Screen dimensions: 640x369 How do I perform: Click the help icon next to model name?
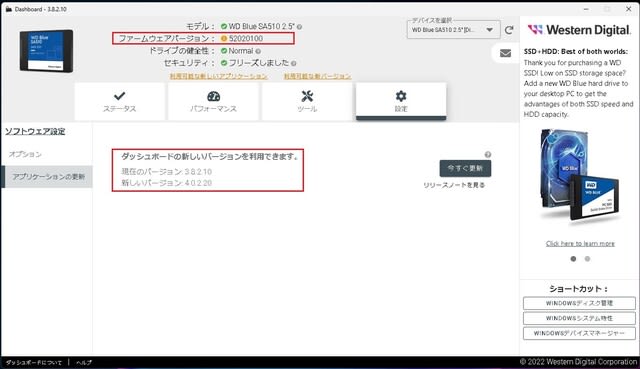coord(299,27)
